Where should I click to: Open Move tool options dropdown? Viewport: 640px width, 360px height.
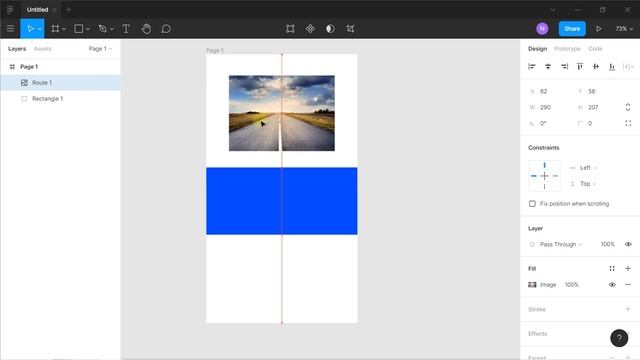[x=40, y=29]
